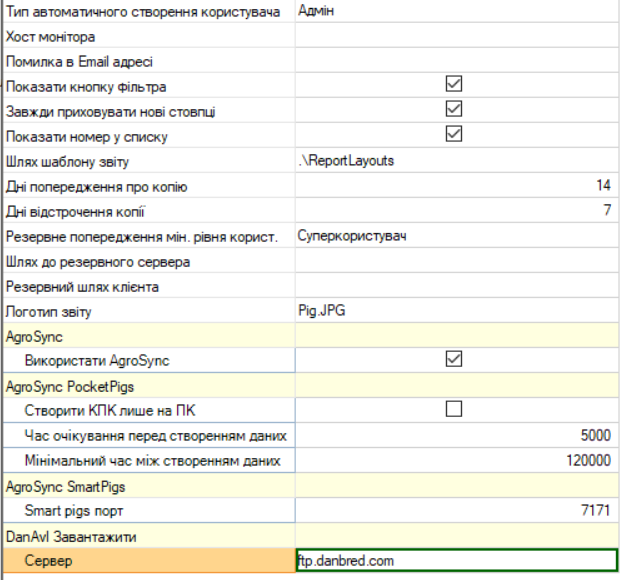Select Завжди приховувати нові стовпці label

111,112
